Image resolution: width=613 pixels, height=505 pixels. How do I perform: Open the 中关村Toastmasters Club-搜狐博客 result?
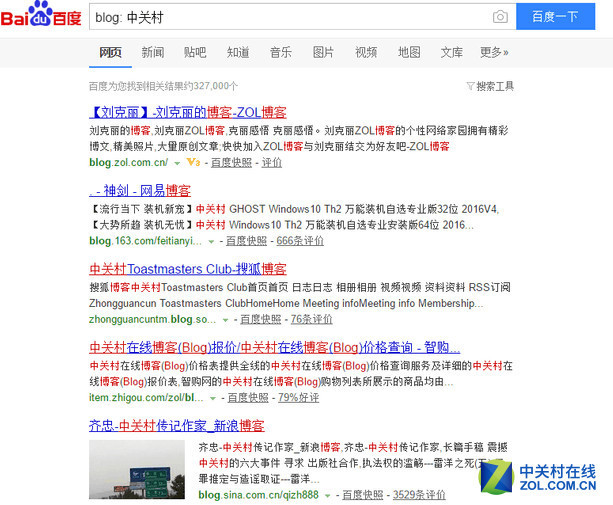coord(188,269)
